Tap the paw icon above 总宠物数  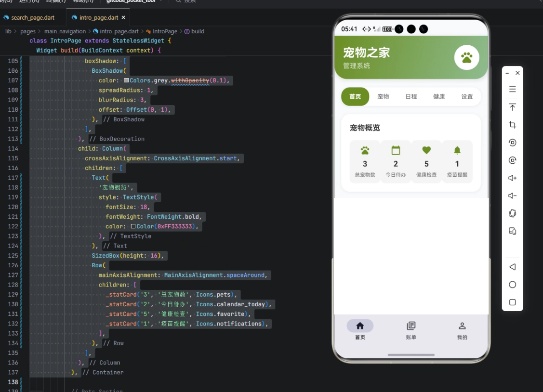point(365,151)
